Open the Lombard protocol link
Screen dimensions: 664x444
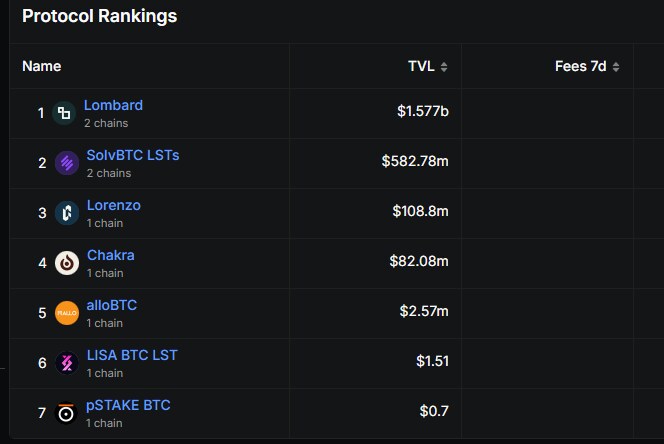pos(113,105)
